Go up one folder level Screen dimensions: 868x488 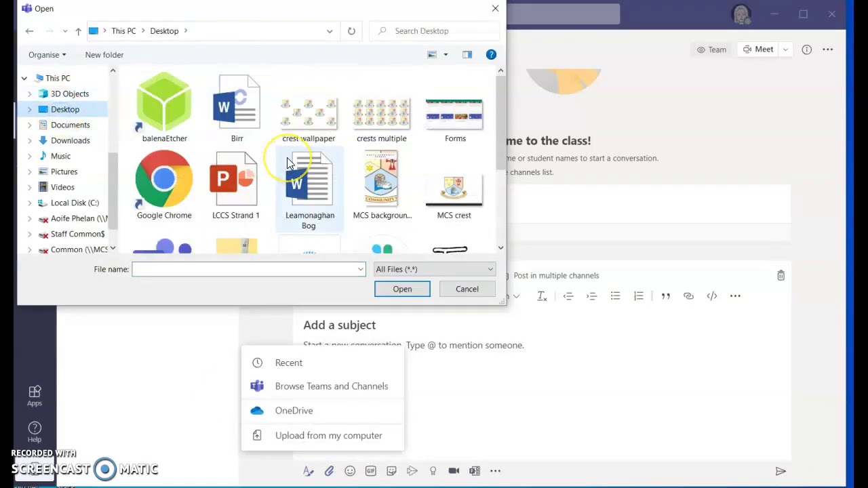point(78,31)
